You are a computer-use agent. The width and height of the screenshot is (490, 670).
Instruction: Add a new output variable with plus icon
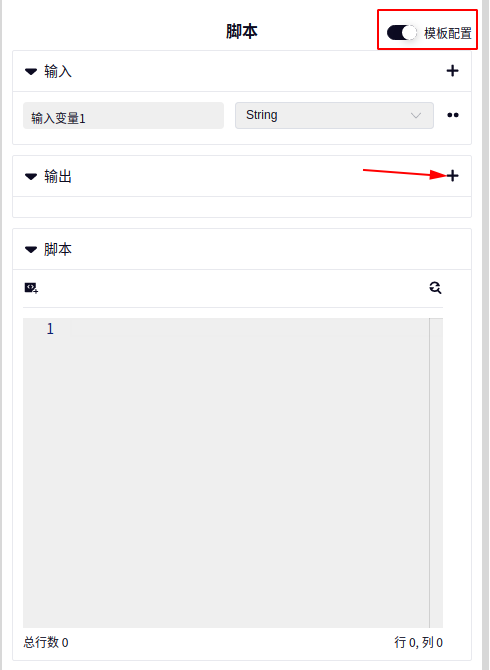pyautogui.click(x=452, y=176)
